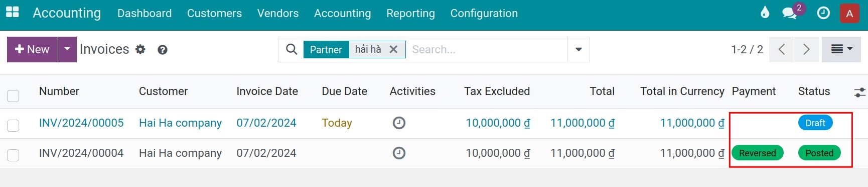The width and height of the screenshot is (868, 187).
Task: Sort by the Payment column header
Action: tap(754, 91)
